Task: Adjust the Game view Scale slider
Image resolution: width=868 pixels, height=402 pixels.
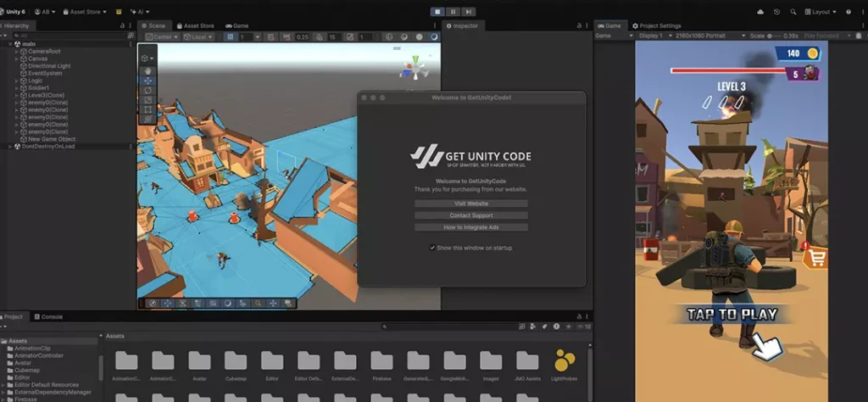Action: [775, 36]
